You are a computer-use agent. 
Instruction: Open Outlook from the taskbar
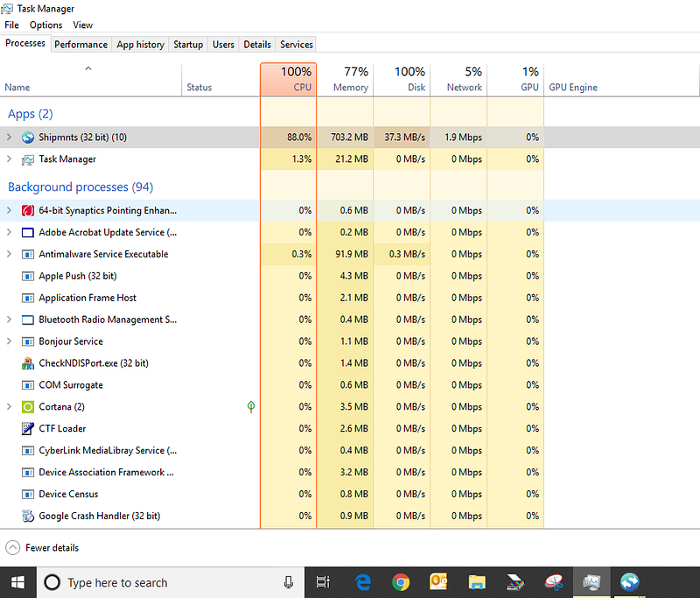(x=438, y=582)
